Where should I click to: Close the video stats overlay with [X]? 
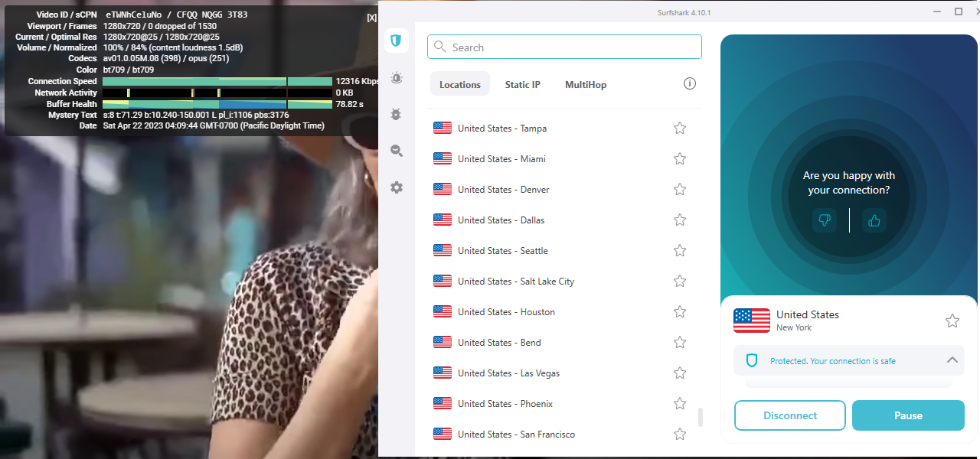(x=371, y=17)
